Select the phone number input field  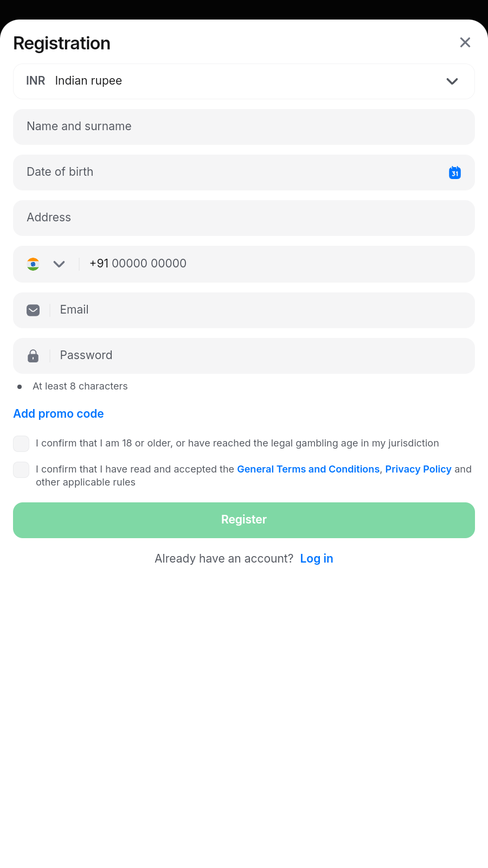pos(271,264)
